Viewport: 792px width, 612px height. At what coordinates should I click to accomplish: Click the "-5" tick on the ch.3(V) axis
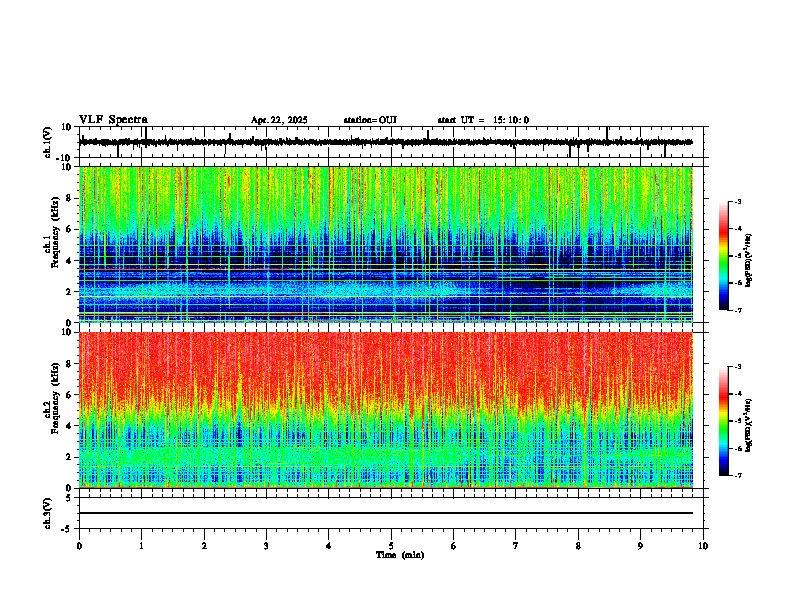pos(68,529)
